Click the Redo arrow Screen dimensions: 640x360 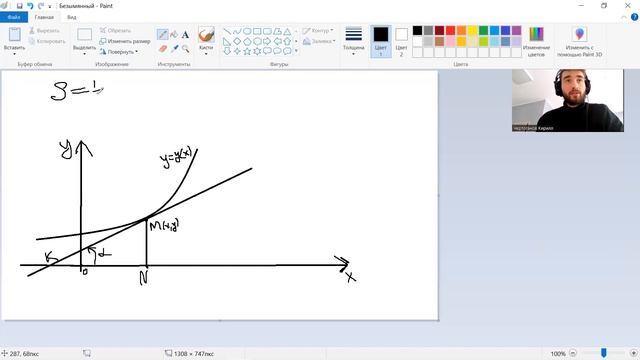click(41, 6)
